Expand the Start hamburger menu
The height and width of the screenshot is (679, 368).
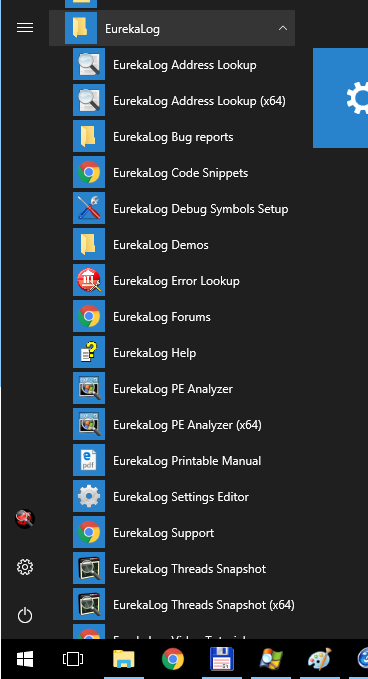pos(25,28)
